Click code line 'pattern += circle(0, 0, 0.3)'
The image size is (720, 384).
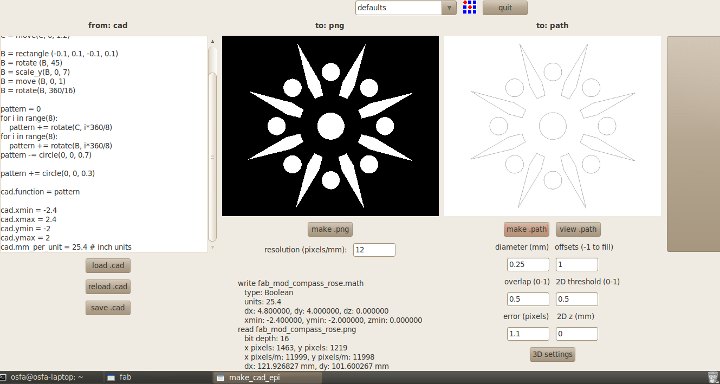click(48, 173)
